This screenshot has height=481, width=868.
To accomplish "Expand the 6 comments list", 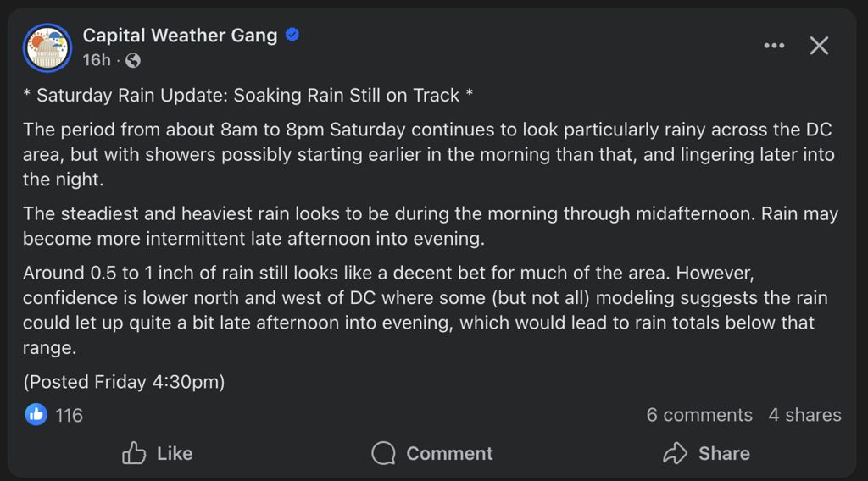I will 698,415.
